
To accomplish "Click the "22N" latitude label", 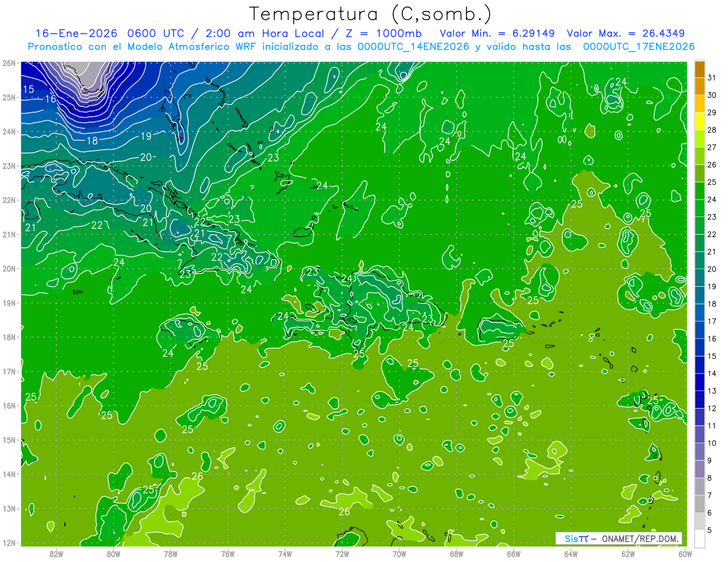I will [8, 200].
